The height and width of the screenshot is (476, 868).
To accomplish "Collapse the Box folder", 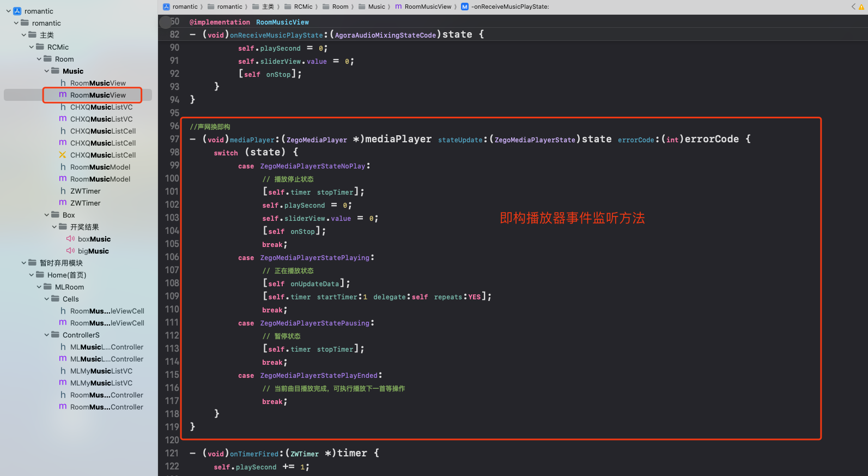I will pos(46,215).
